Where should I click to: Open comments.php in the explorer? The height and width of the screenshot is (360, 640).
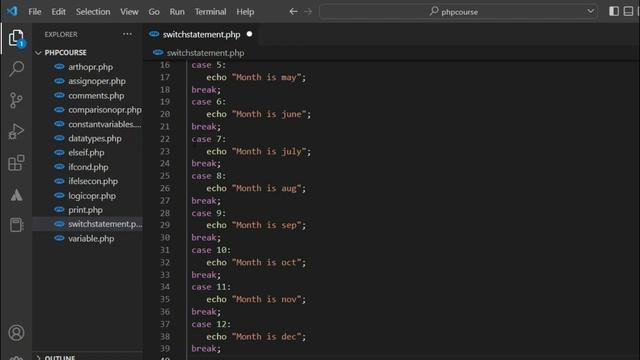tap(96, 96)
